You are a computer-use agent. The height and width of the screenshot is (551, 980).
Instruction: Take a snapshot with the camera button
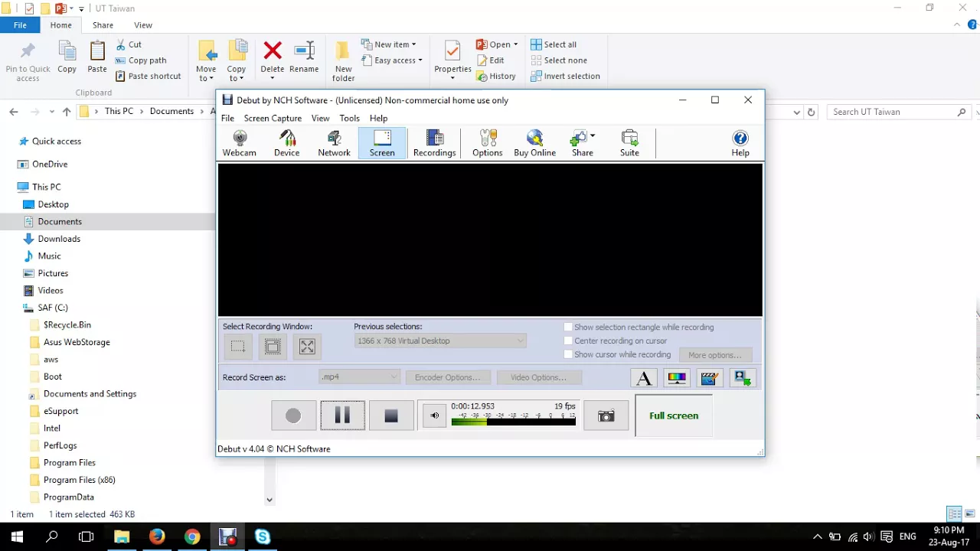[606, 416]
